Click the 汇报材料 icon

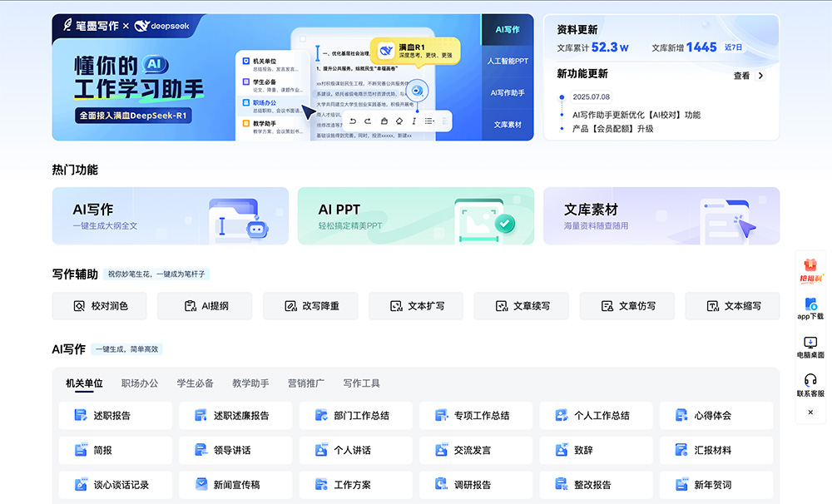(681, 450)
